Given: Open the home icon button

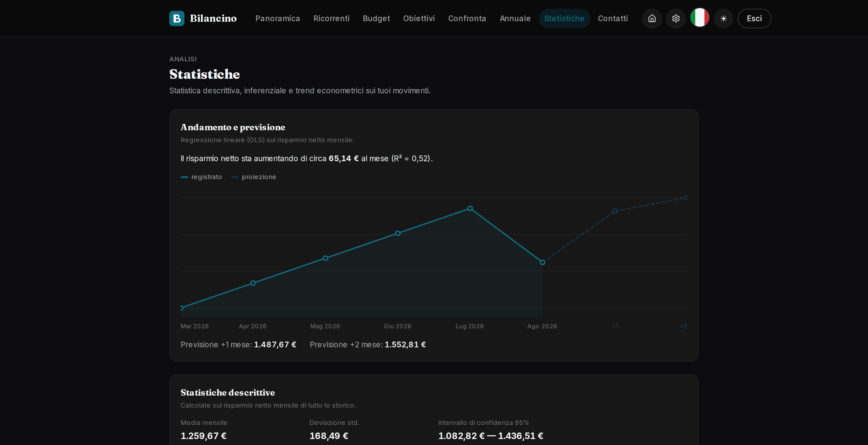Looking at the screenshot, I should click(x=652, y=18).
